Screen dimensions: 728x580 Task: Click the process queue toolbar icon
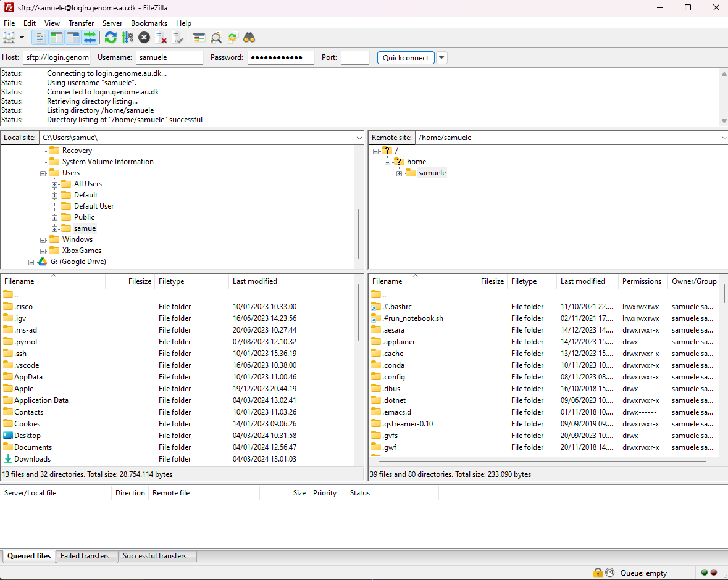(x=127, y=38)
